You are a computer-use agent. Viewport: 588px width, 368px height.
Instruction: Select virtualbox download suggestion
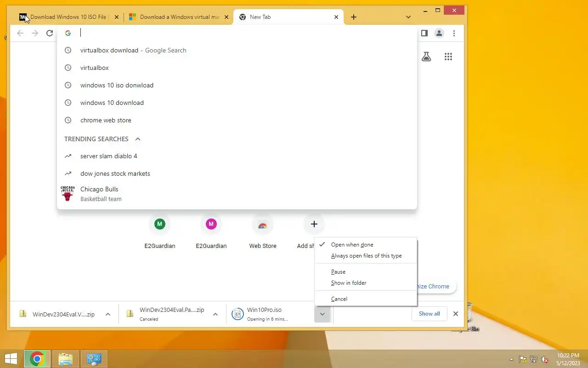[x=237, y=51]
